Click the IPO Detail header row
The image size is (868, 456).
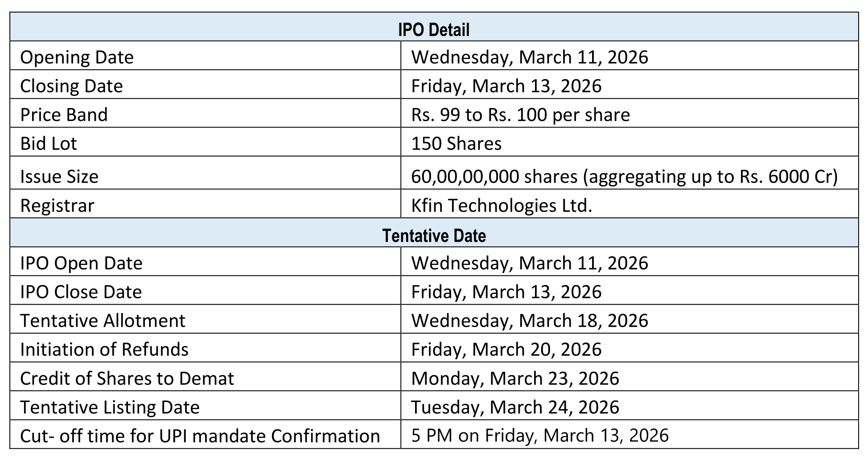(434, 30)
